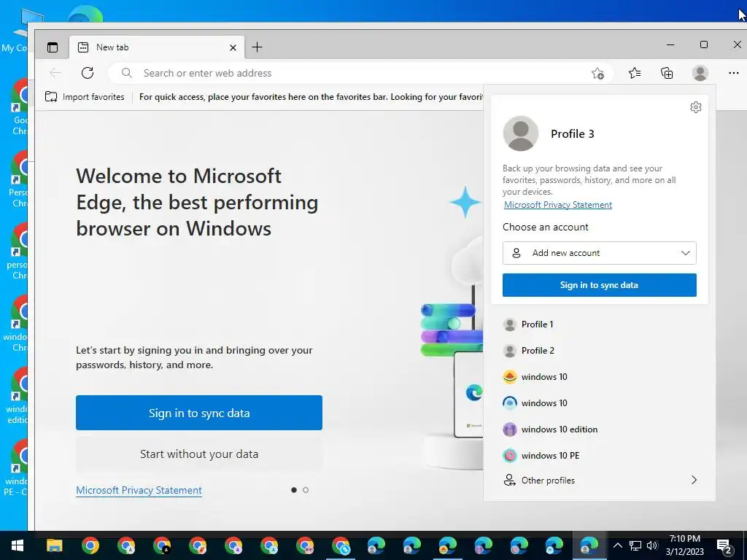Image resolution: width=747 pixels, height=560 pixels.
Task: Click Sign in to sync data in flyout
Action: point(600,285)
